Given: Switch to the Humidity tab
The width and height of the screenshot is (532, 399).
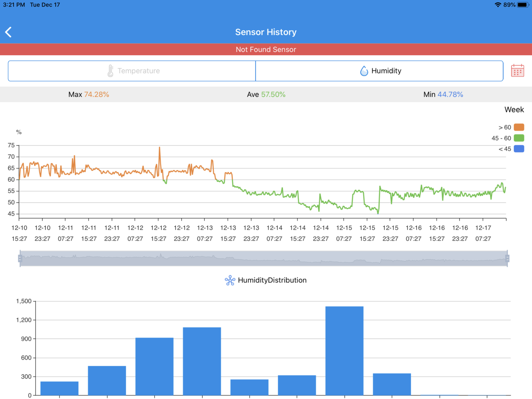Looking at the screenshot, I should [379, 71].
